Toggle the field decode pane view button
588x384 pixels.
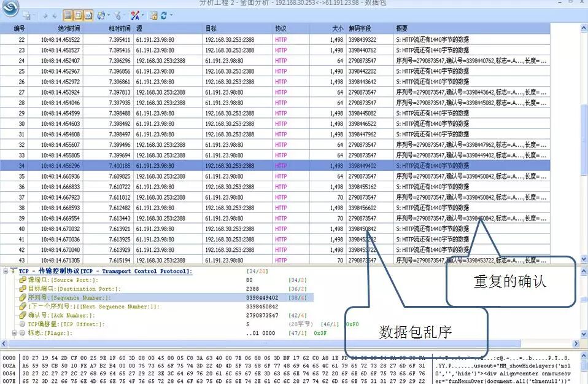[x=77, y=15]
